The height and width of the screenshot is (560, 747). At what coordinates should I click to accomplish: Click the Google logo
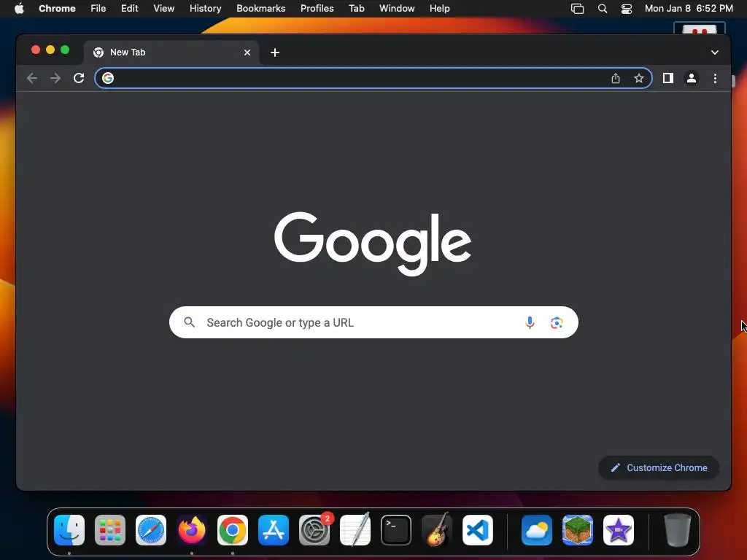pyautogui.click(x=373, y=244)
